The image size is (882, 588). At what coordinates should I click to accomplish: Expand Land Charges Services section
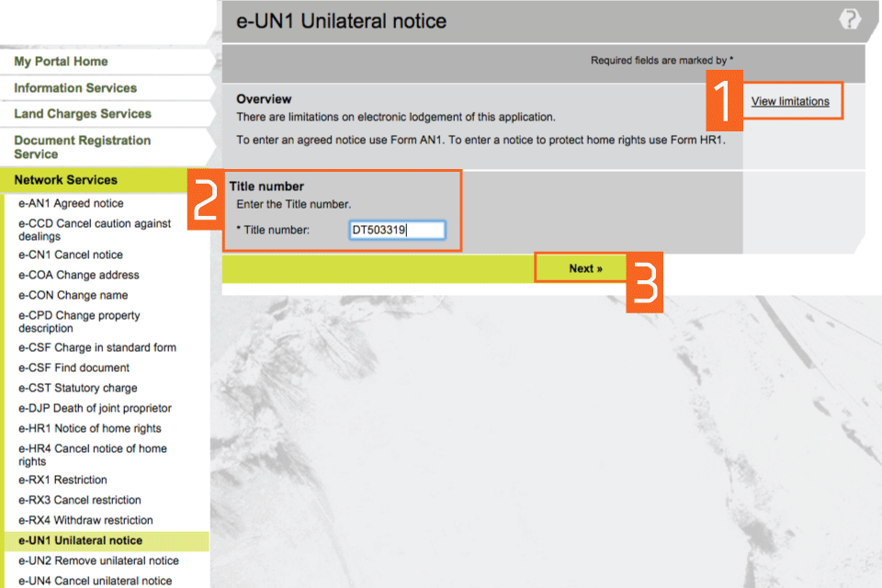click(x=83, y=114)
